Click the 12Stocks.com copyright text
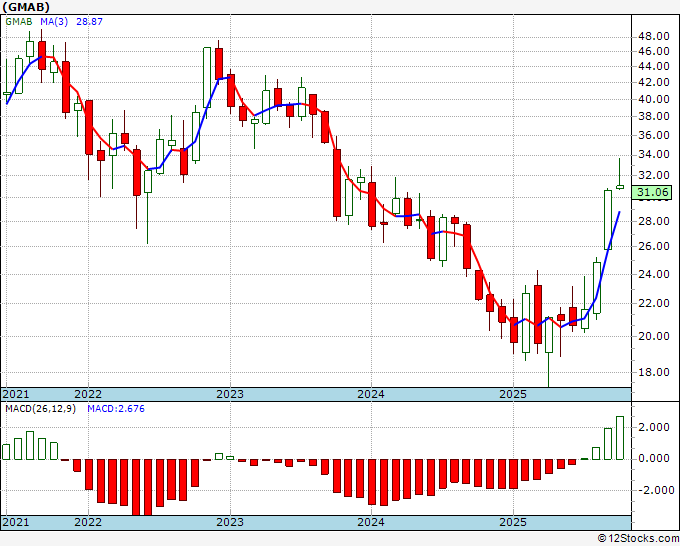The width and height of the screenshot is (680, 546). click(x=638, y=539)
